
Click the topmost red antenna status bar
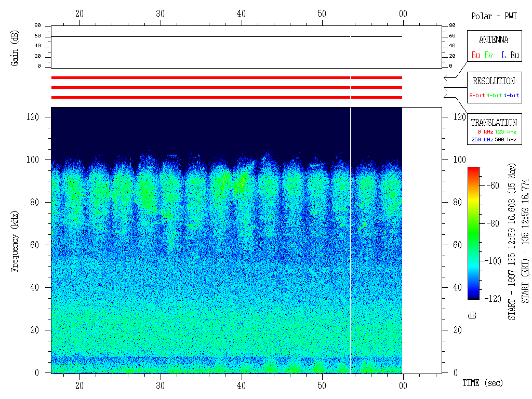tap(227, 77)
